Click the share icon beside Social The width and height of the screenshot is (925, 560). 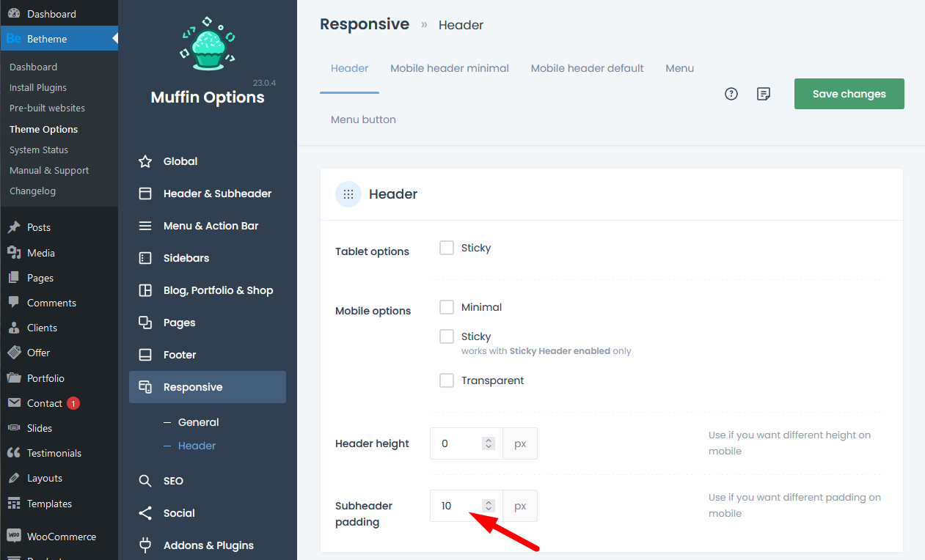point(145,513)
